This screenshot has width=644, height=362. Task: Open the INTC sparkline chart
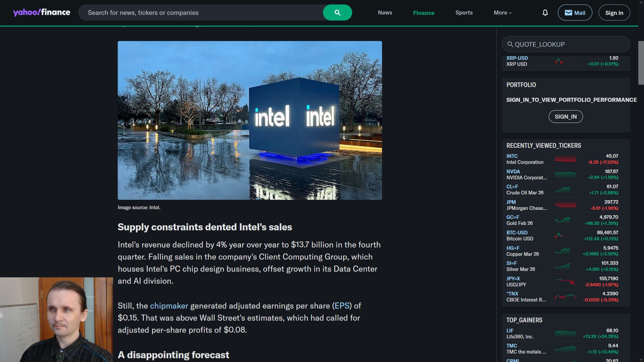click(566, 159)
